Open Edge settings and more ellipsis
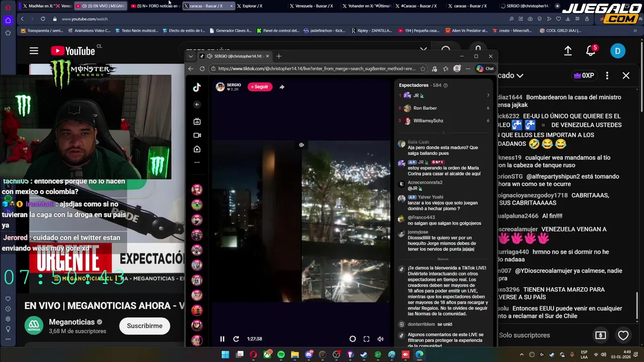The width and height of the screenshot is (644, 362). [468, 69]
